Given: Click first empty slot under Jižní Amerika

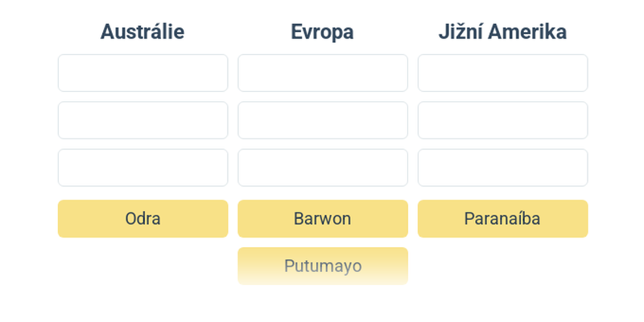Looking at the screenshot, I should pyautogui.click(x=502, y=72).
